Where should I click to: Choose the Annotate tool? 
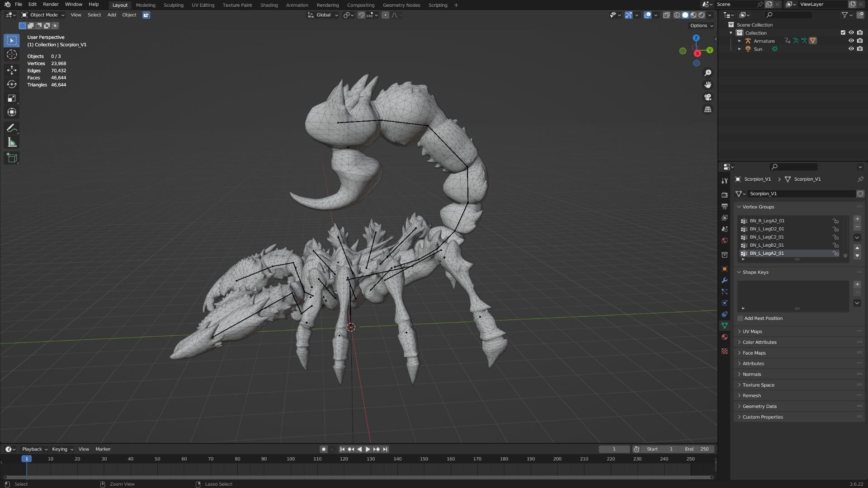click(12, 128)
